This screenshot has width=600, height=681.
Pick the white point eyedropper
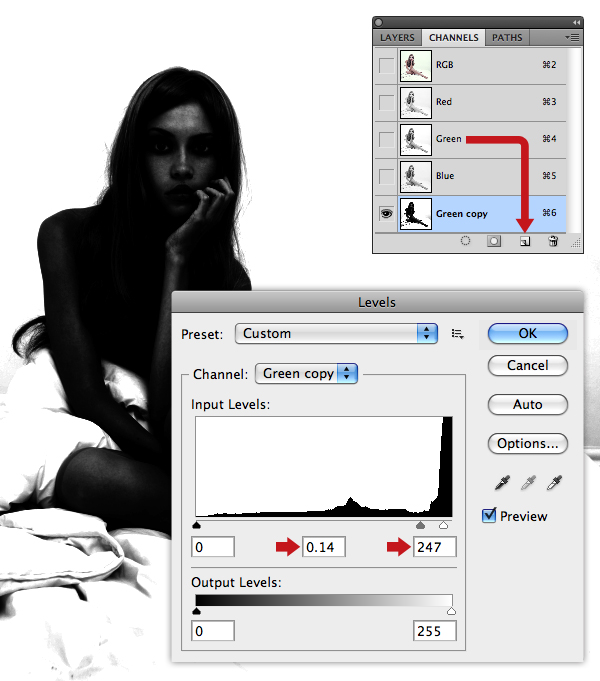click(x=554, y=483)
